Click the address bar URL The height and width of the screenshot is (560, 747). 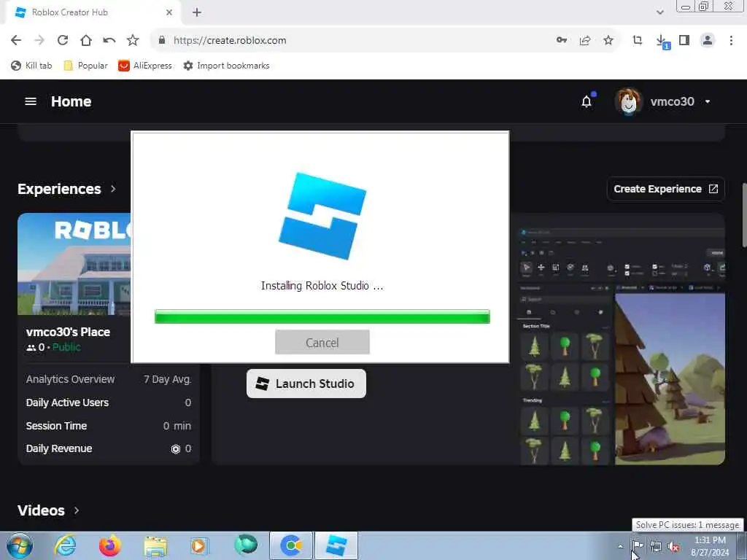tap(230, 41)
